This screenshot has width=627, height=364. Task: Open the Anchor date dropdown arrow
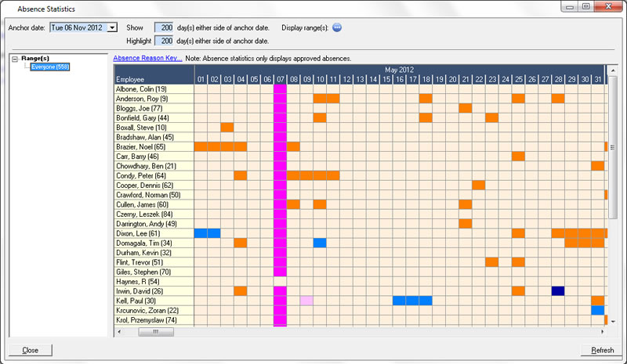[x=111, y=27]
